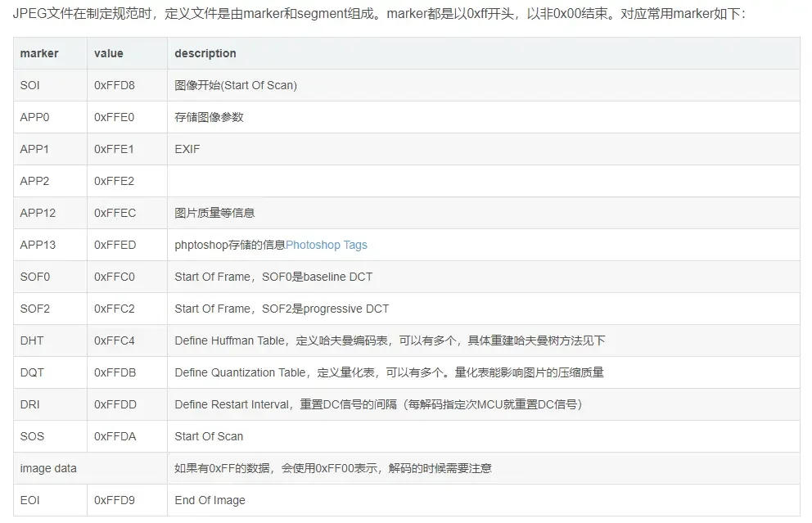This screenshot has width=812, height=523.
Task: Click the SOF2 marker cell
Action: pos(50,309)
